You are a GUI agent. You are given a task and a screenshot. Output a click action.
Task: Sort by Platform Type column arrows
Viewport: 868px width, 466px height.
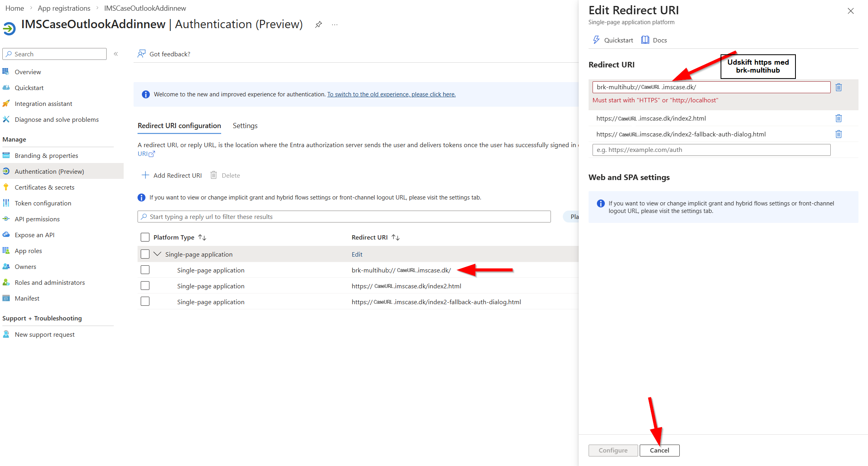point(202,237)
